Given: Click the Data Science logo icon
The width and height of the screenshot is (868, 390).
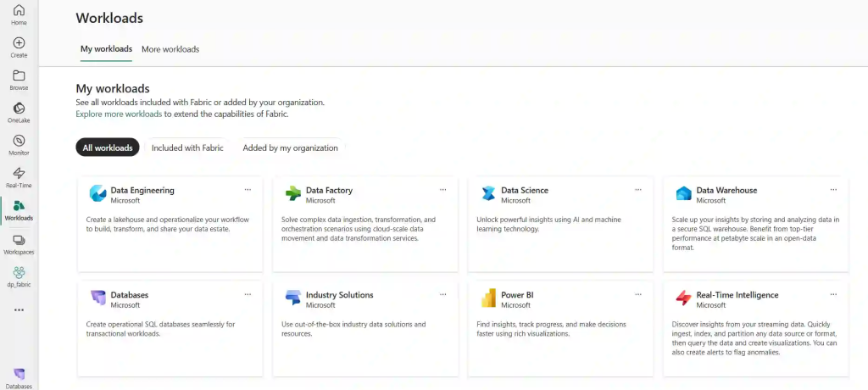Looking at the screenshot, I should [x=488, y=193].
